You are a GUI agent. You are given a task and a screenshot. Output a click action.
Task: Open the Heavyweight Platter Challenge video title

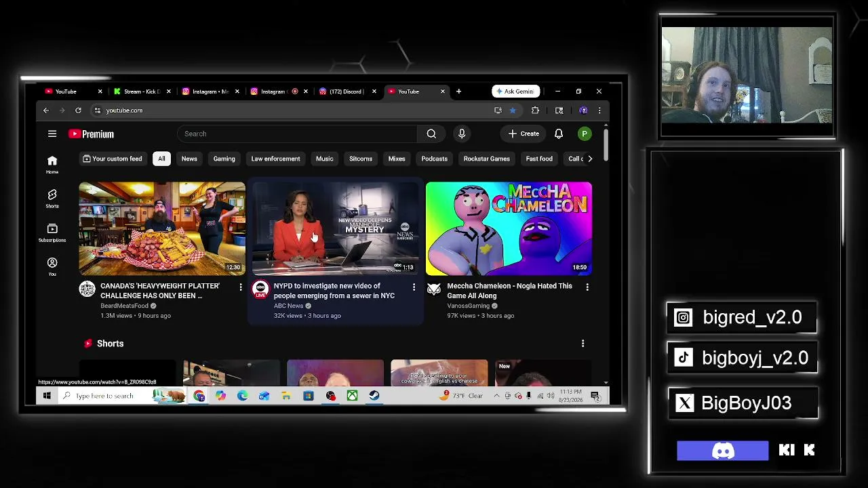160,291
